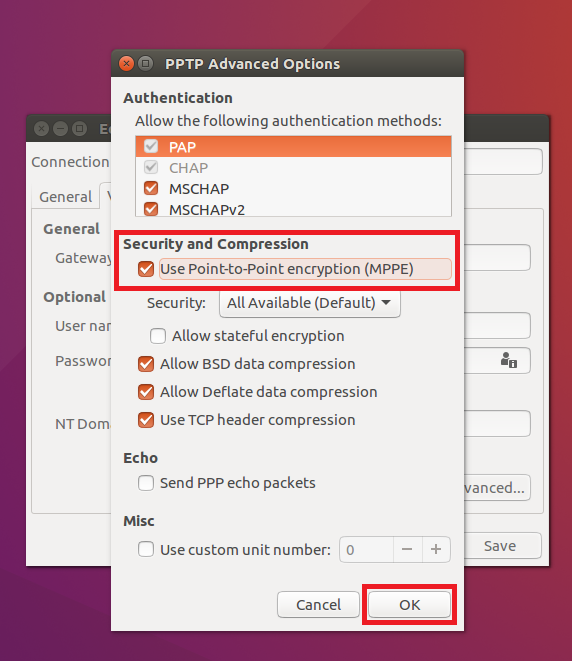Disable Use Point-to-Point encryption (MPPE)

click(146, 269)
